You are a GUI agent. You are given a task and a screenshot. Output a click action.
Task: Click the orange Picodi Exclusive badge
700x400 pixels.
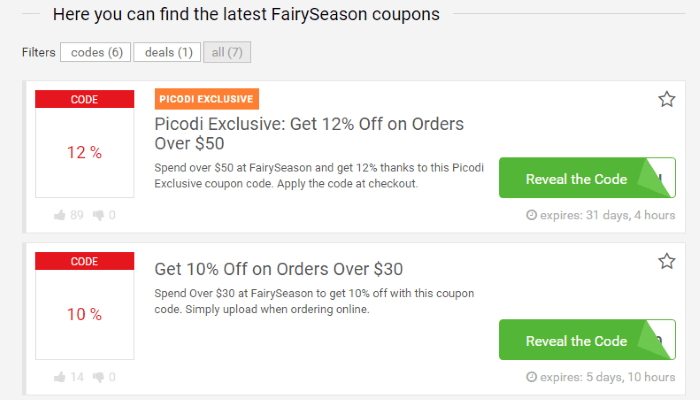pos(207,99)
